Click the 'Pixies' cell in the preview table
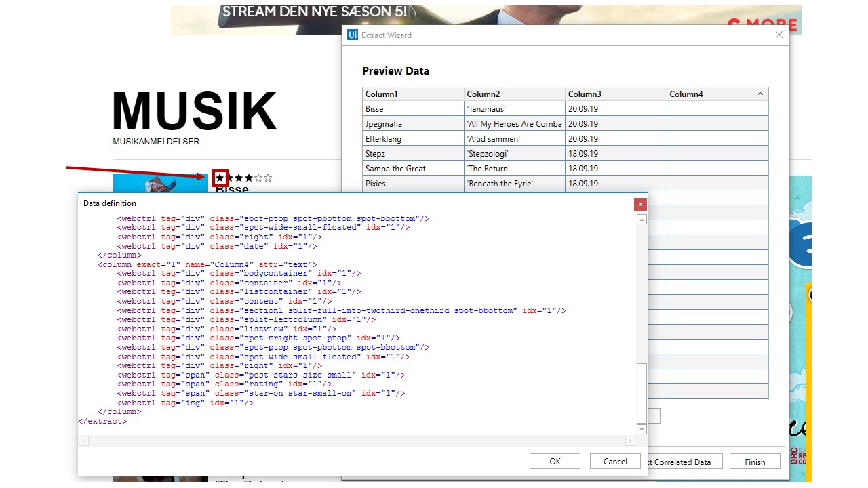Image resolution: width=868 pixels, height=488 pixels. [413, 184]
